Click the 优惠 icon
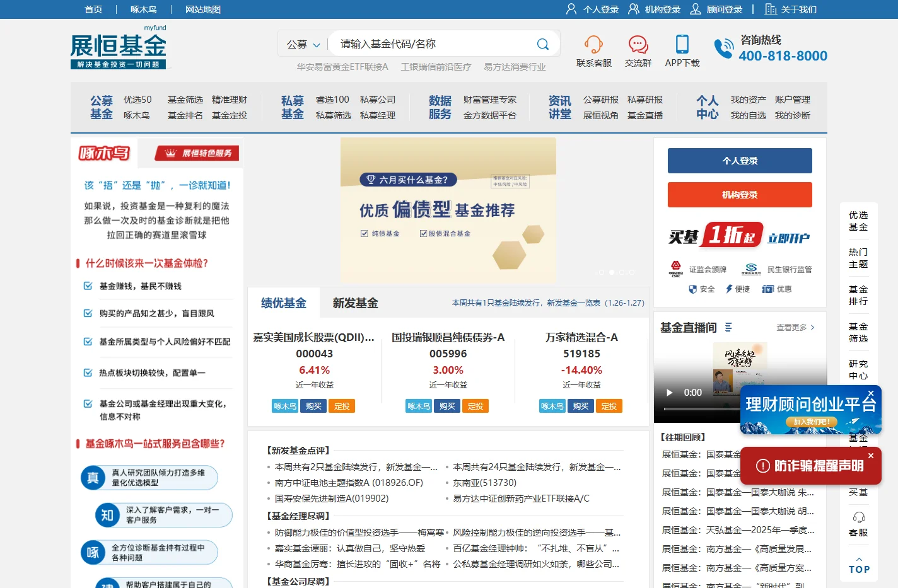This screenshot has width=898, height=588. coord(767,289)
